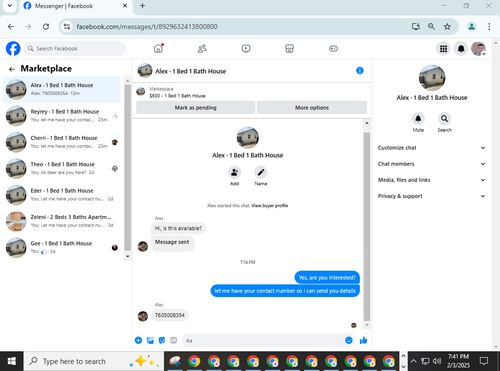Go back using the Marketplace back arrow
The width and height of the screenshot is (500, 371).
point(12,69)
